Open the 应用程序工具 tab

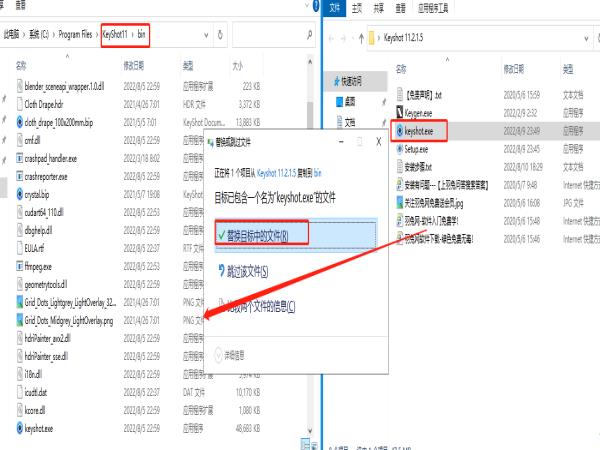pos(433,8)
